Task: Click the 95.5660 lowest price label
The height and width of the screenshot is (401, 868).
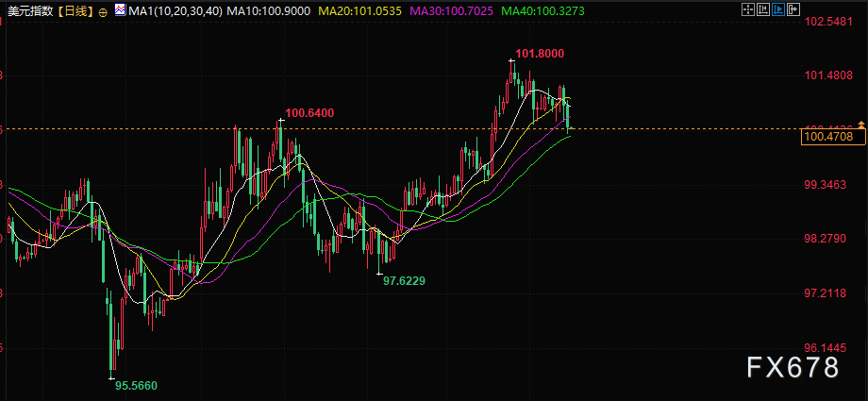Action: coord(136,385)
